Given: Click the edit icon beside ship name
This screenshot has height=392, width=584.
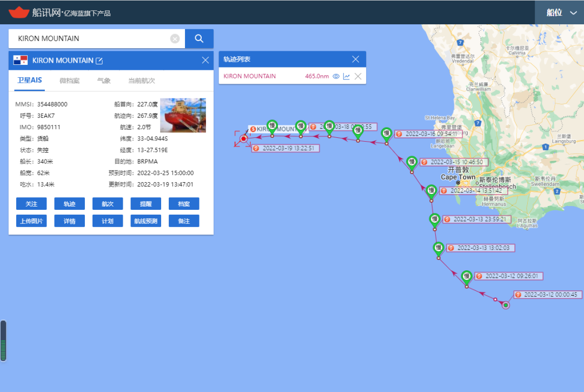Looking at the screenshot, I should pyautogui.click(x=99, y=61).
